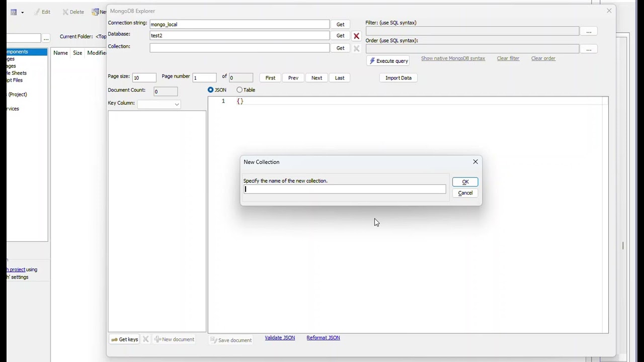644x362 pixels.
Task: Click the Order SQL syntax field
Action: [472, 49]
